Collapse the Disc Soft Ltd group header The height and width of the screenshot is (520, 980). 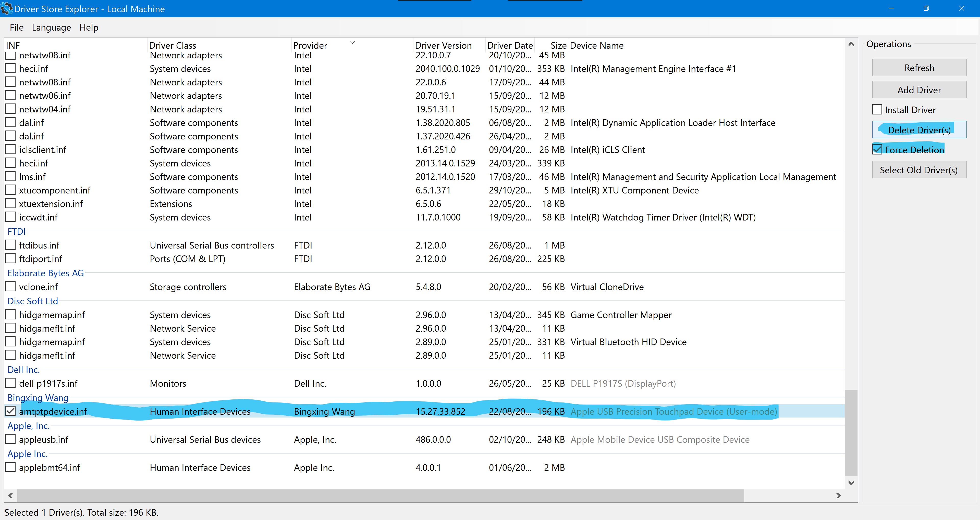(33, 301)
